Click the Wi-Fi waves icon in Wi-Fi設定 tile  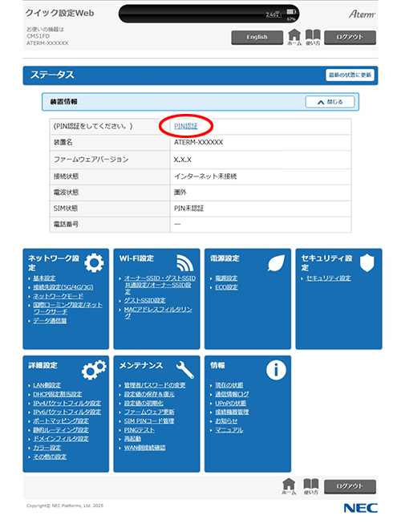point(184,263)
